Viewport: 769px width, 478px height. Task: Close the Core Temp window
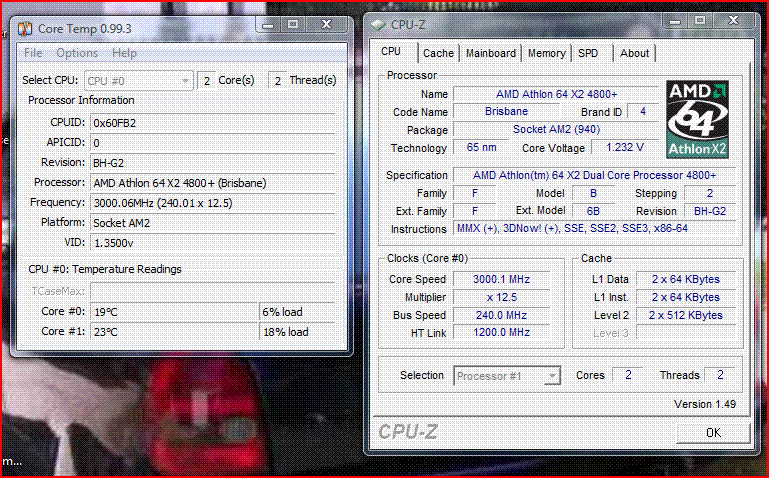point(326,24)
